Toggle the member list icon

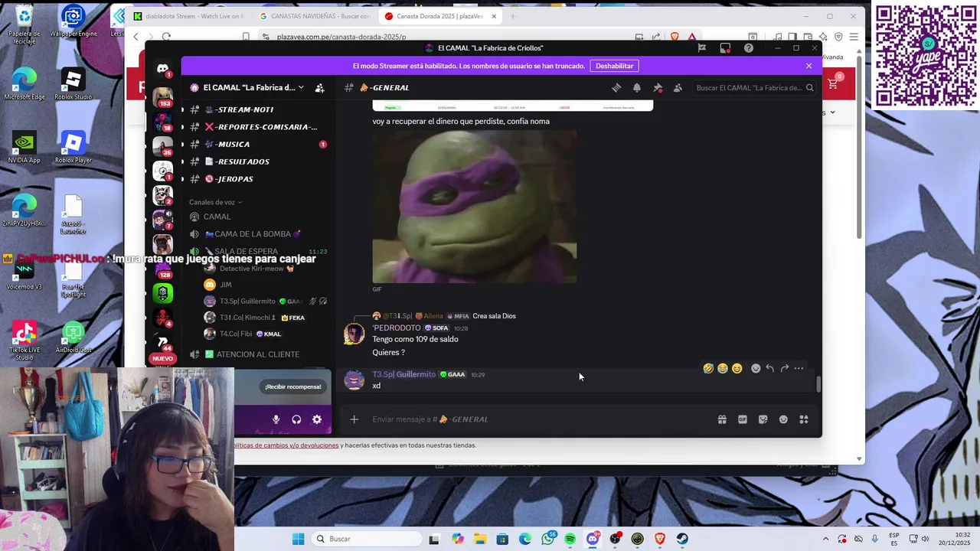678,88
